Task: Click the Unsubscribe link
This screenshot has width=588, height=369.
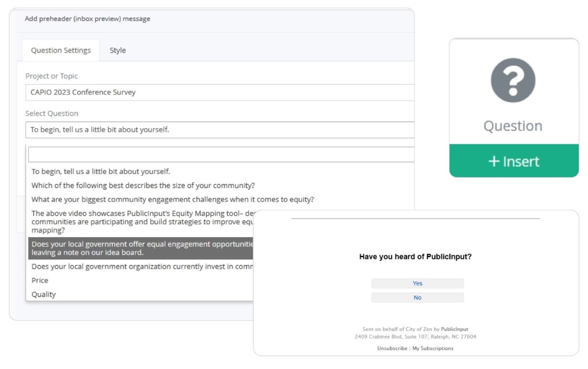Action: (392, 348)
